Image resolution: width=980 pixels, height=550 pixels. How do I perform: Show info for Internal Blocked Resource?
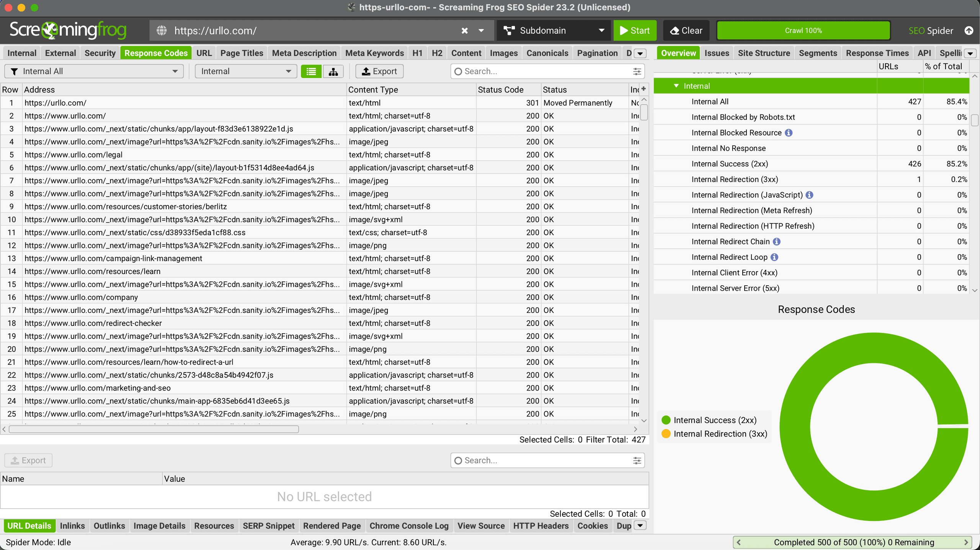pos(789,133)
